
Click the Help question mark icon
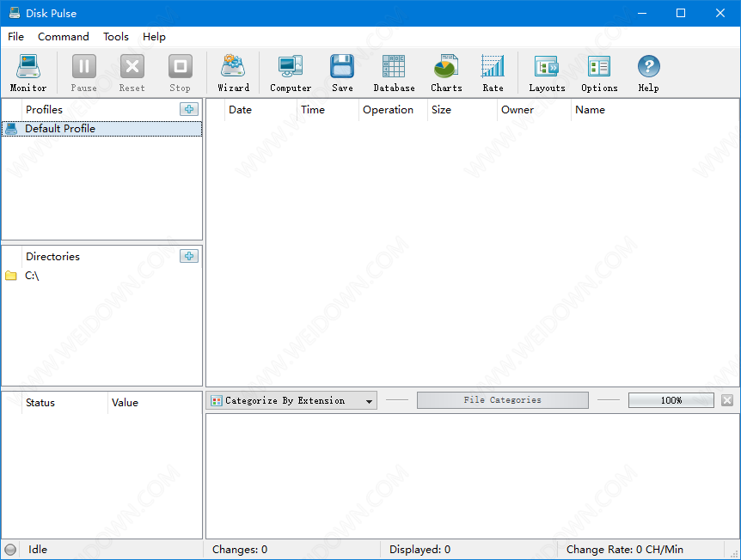(x=649, y=66)
